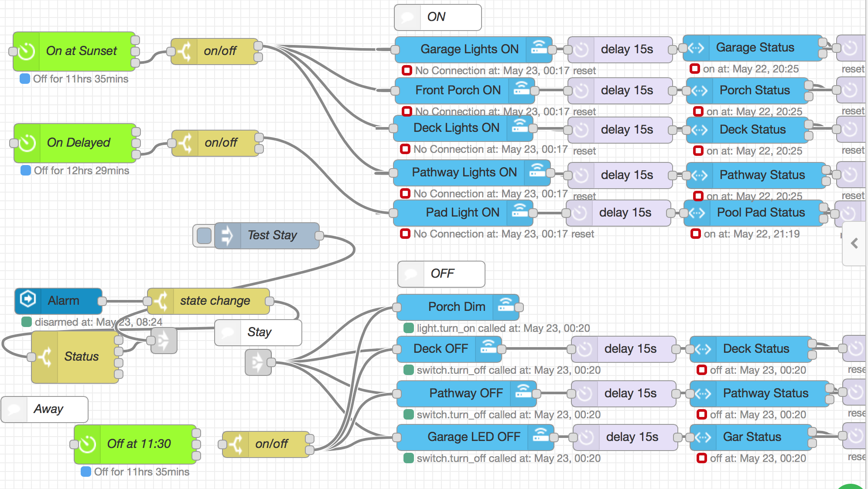Image resolution: width=868 pixels, height=489 pixels.
Task: Click the timer icon on delay 15s after Pathway Lights ON
Action: point(581,175)
